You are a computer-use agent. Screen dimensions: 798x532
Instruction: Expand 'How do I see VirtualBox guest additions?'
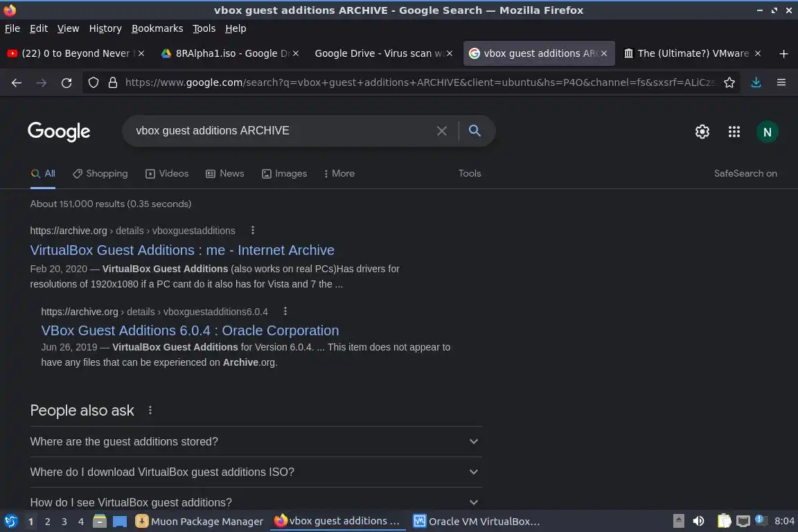coord(256,502)
